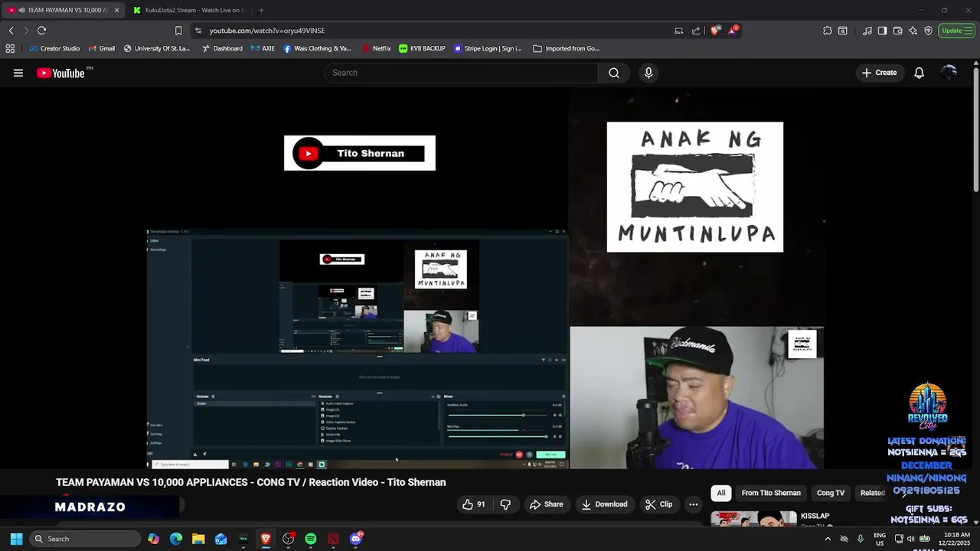The width and height of the screenshot is (980, 551).
Task: Open Leo AI sparkle icon
Action: click(x=913, y=31)
